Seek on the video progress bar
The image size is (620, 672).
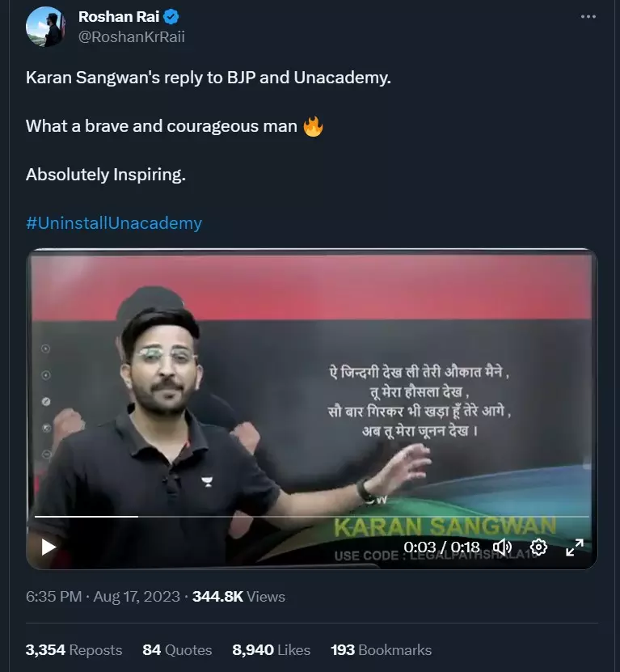click(311, 517)
